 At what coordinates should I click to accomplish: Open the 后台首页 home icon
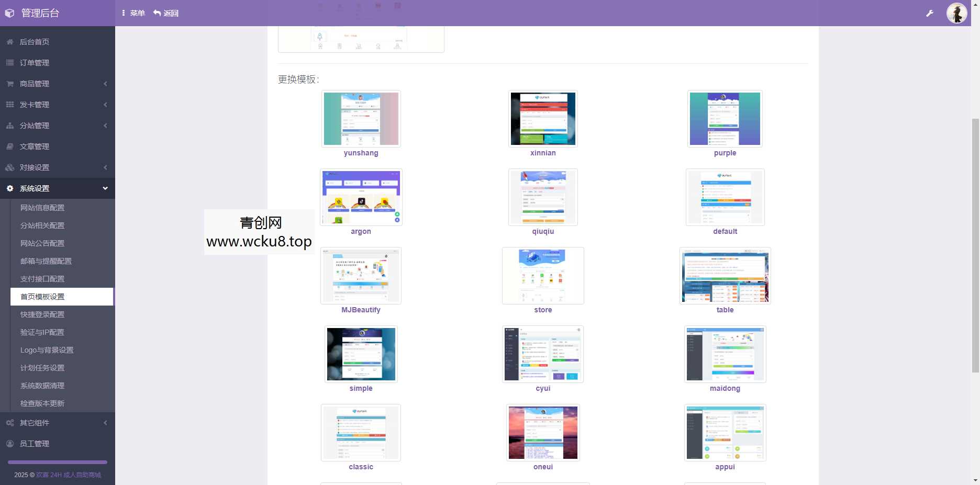(x=9, y=42)
